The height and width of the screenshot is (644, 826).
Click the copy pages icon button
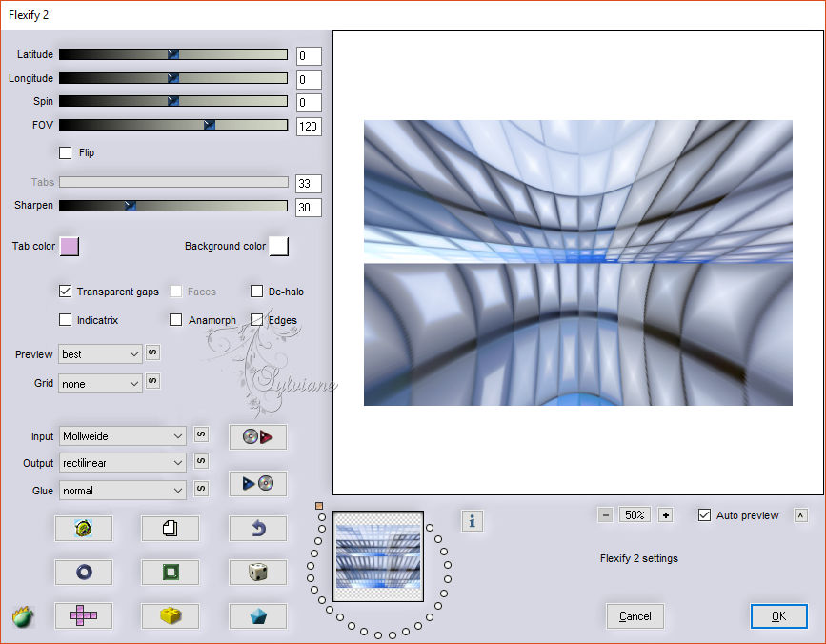tap(171, 528)
